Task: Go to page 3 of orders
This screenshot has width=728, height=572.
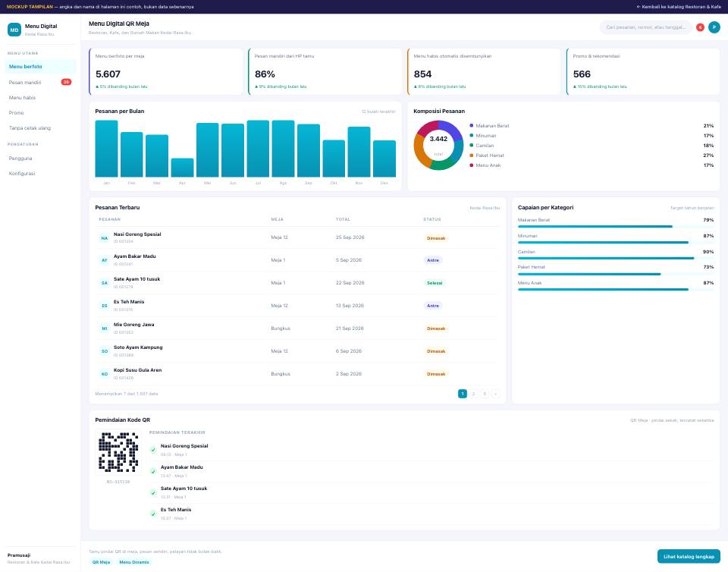Action: point(485,394)
